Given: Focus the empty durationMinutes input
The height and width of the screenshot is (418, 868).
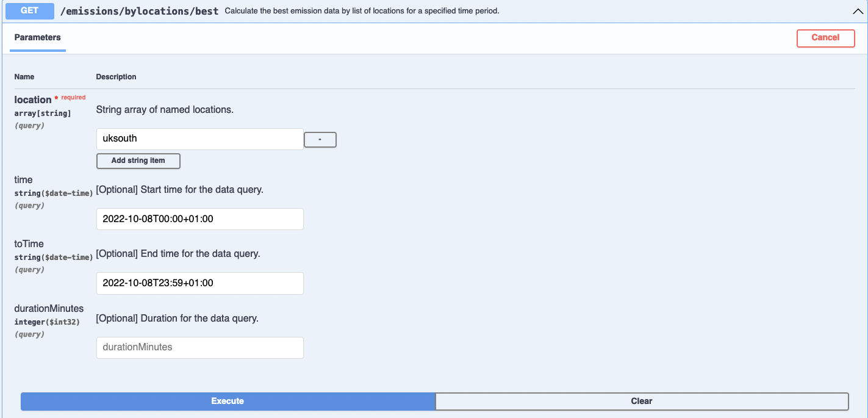Looking at the screenshot, I should click(199, 347).
